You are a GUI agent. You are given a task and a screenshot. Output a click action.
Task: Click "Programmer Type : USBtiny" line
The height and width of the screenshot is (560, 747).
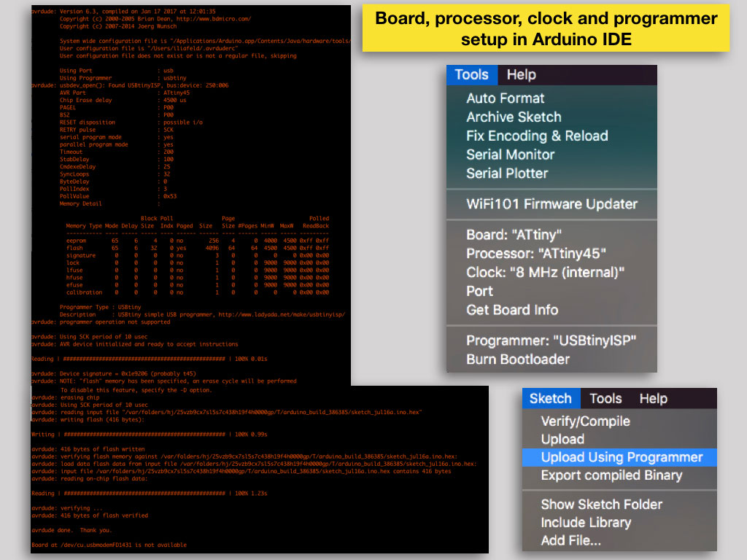pyautogui.click(x=100, y=307)
